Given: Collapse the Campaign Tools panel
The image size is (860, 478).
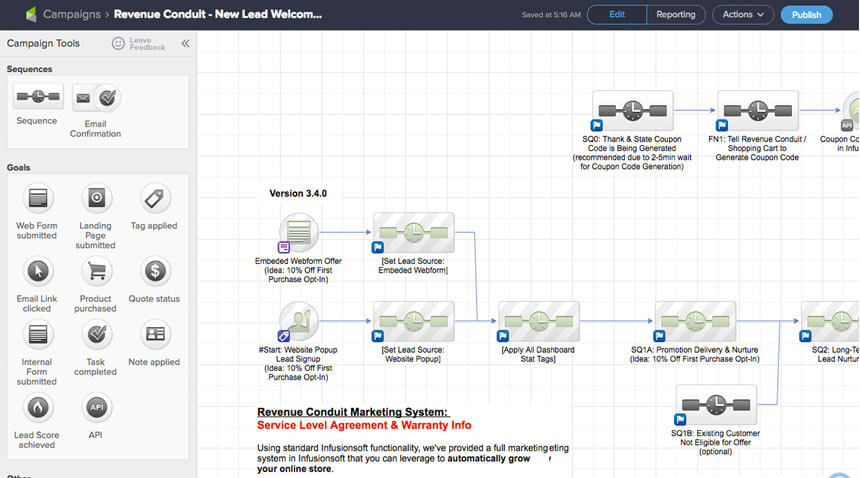Looking at the screenshot, I should click(185, 43).
